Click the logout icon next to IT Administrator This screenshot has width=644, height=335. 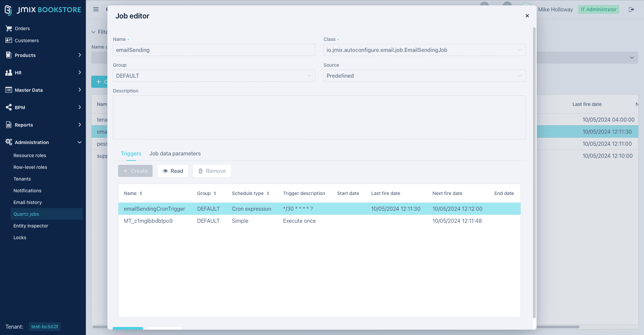[x=631, y=9]
